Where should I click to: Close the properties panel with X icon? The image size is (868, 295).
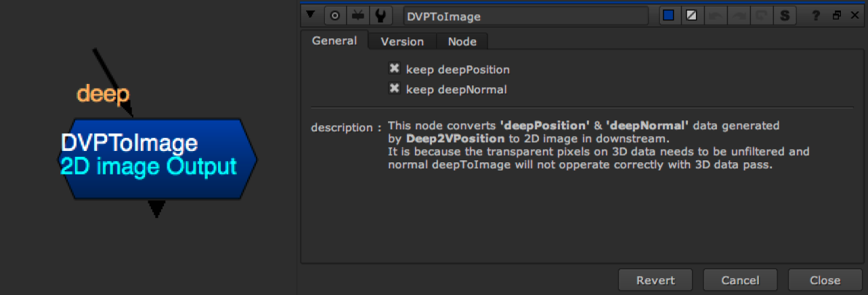(x=854, y=15)
